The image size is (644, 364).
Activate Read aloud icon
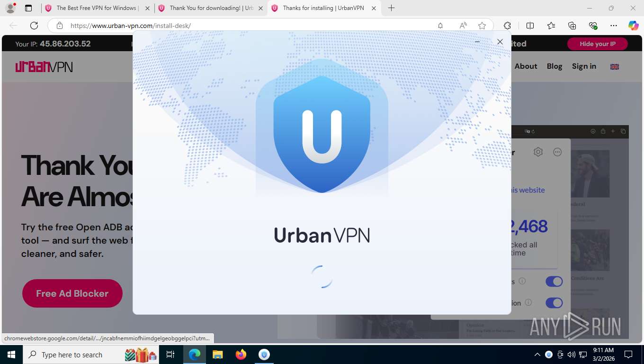(463, 26)
